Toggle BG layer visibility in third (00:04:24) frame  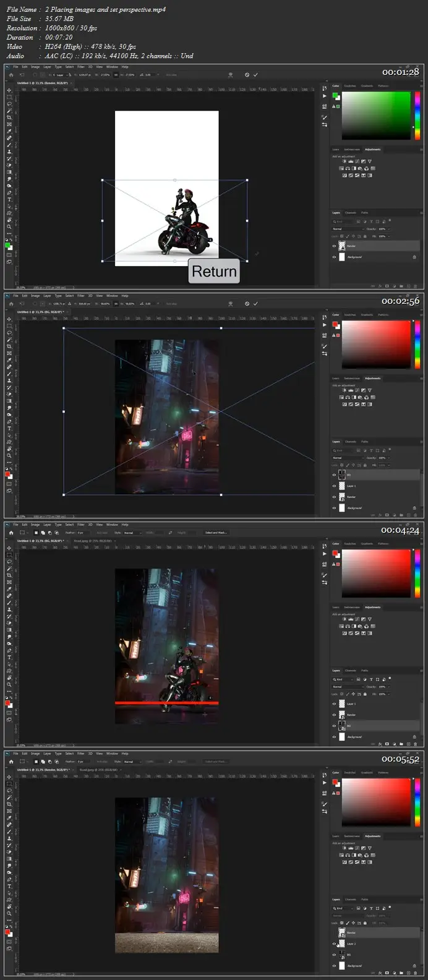pyautogui.click(x=335, y=726)
